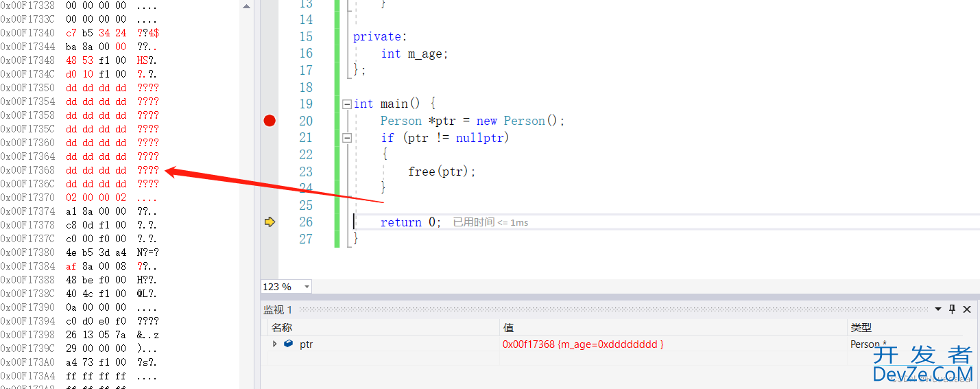Click the 类型 column header

point(861,328)
